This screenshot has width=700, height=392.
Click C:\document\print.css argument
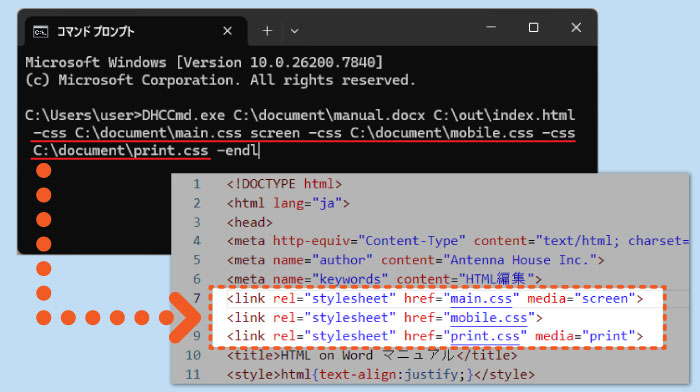pyautogui.click(x=121, y=150)
